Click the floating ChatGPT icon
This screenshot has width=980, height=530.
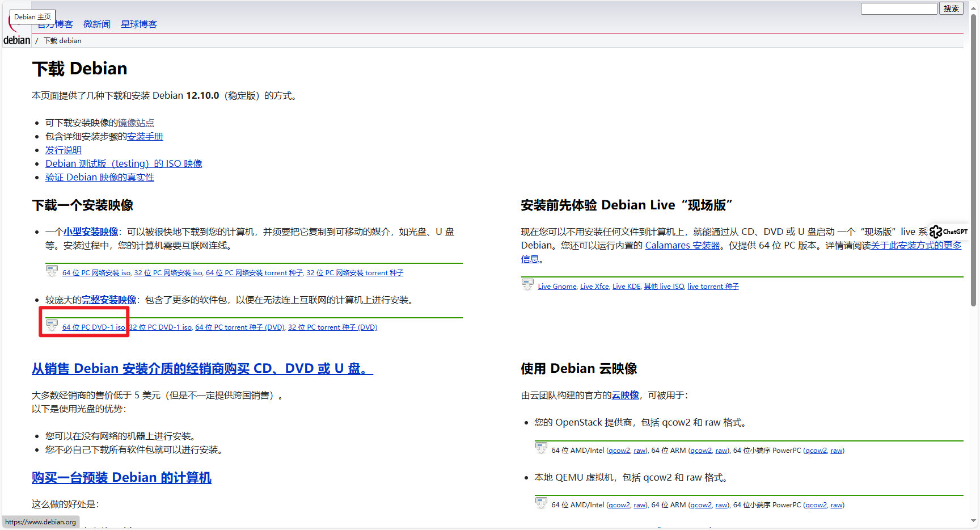[x=948, y=232]
